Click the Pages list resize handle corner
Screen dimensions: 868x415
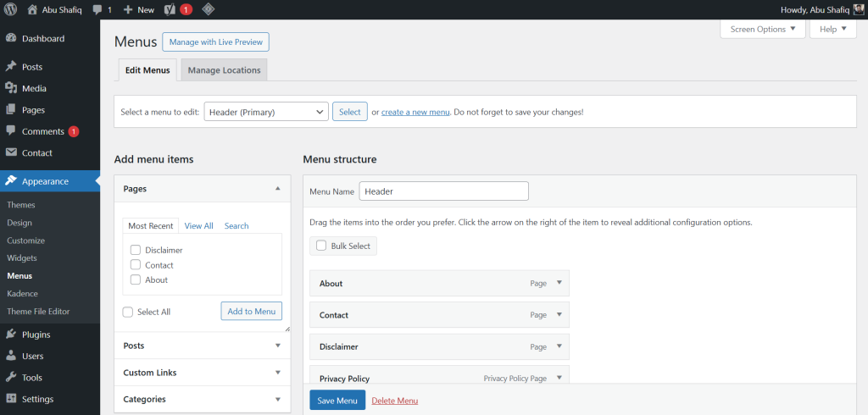tap(287, 329)
